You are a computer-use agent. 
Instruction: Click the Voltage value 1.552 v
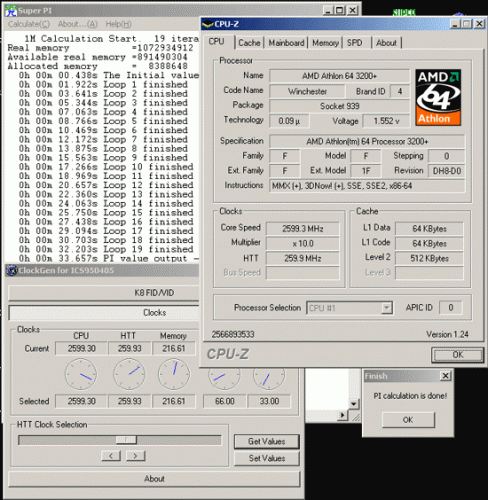(x=386, y=121)
